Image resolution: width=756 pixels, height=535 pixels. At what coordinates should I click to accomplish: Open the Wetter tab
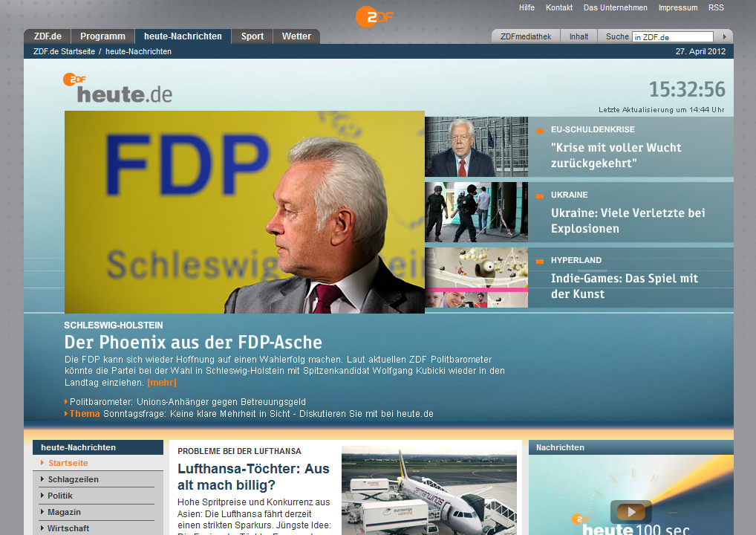296,36
